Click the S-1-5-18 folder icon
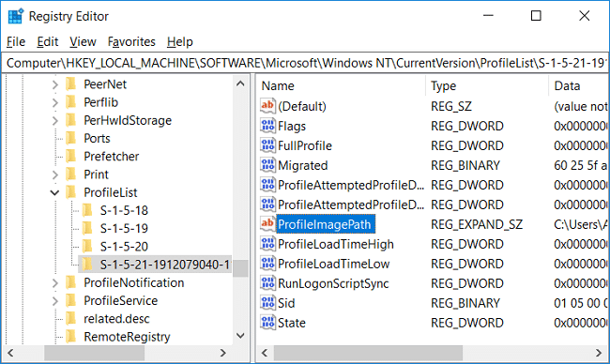The width and height of the screenshot is (610, 364). pyautogui.click(x=87, y=210)
